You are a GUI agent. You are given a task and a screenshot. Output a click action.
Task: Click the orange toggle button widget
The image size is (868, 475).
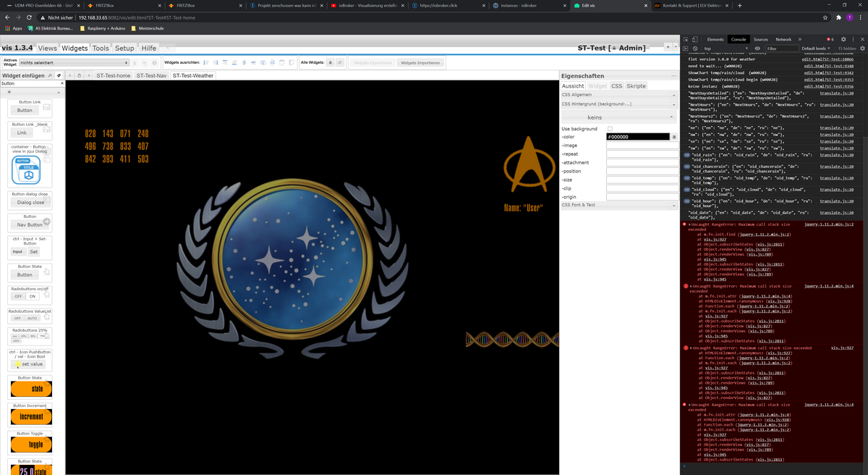(x=31, y=444)
